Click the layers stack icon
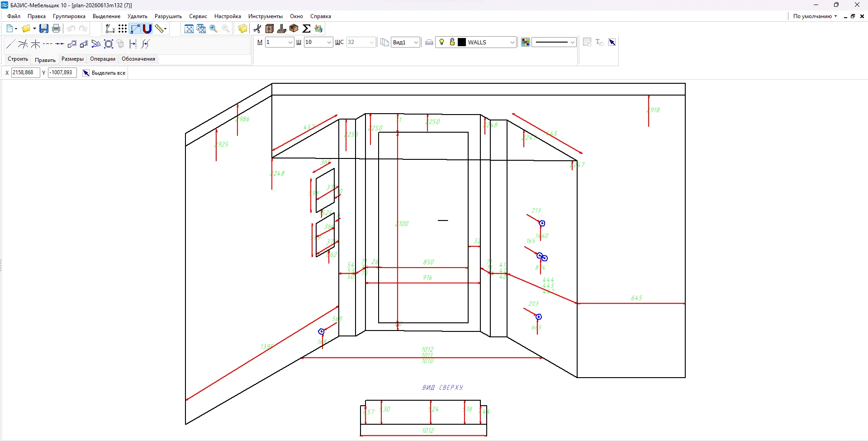The height and width of the screenshot is (441, 868). click(429, 42)
